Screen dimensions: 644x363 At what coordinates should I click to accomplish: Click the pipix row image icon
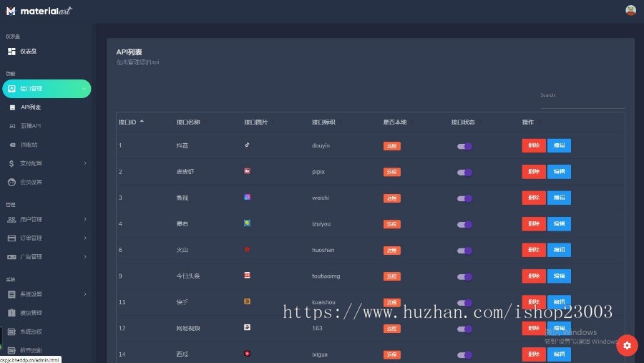[247, 171]
